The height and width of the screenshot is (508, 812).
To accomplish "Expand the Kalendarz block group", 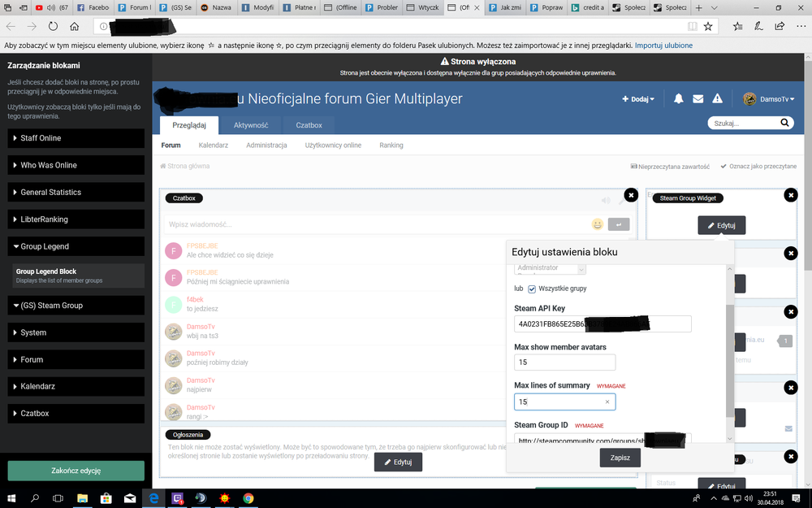I will pos(76,386).
